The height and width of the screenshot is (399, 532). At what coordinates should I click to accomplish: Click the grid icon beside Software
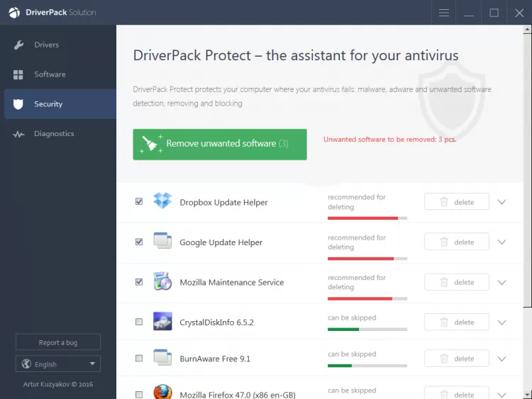pos(18,74)
